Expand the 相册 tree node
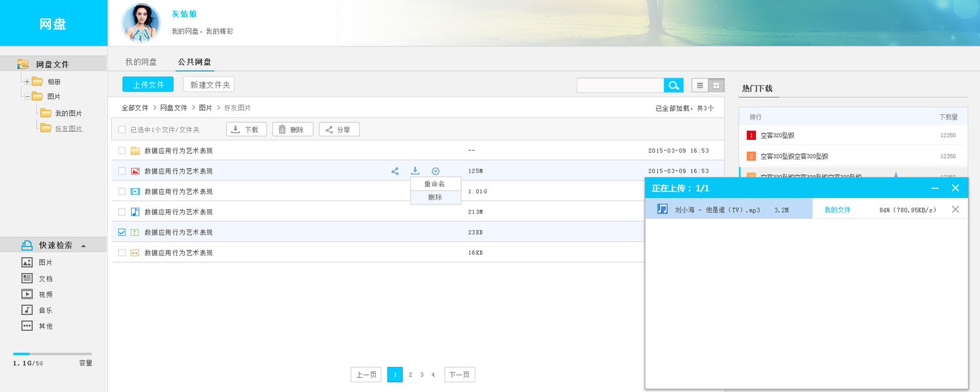 (x=27, y=82)
